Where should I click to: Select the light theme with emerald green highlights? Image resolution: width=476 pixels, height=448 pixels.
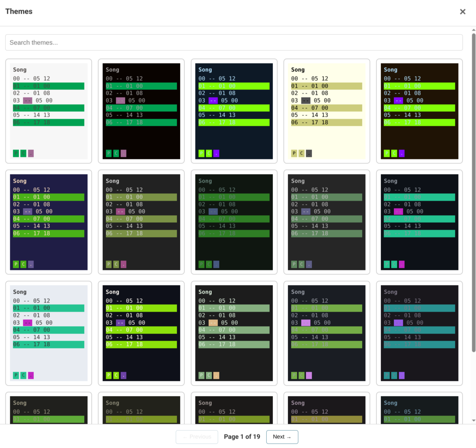point(48,111)
